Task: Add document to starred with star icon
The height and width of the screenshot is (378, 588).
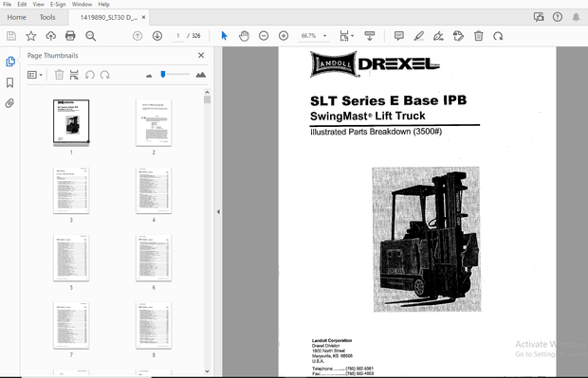Action: (x=30, y=36)
